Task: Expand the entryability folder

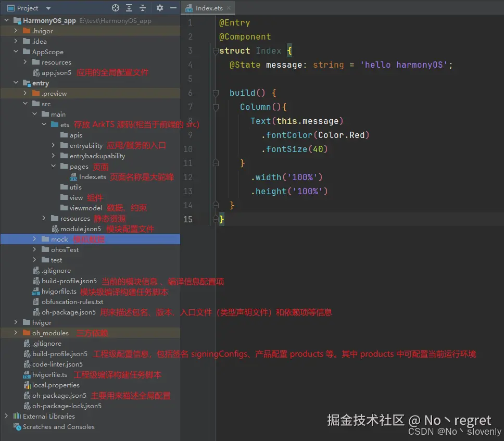Action: pos(53,145)
